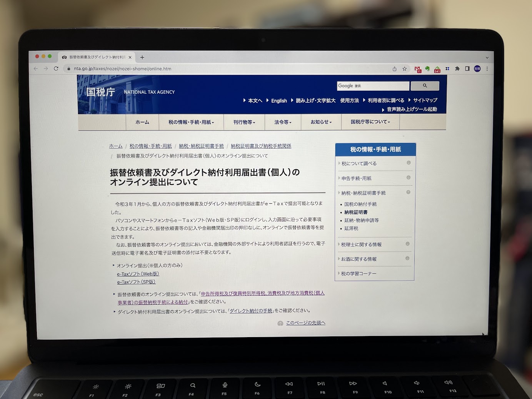Image resolution: width=532 pixels, height=399 pixels.
Task: Click the Chrome profile avatar
Action: (477, 69)
